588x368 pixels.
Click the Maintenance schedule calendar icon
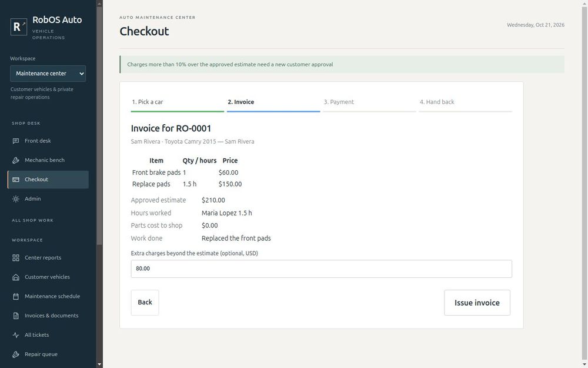[x=16, y=297]
